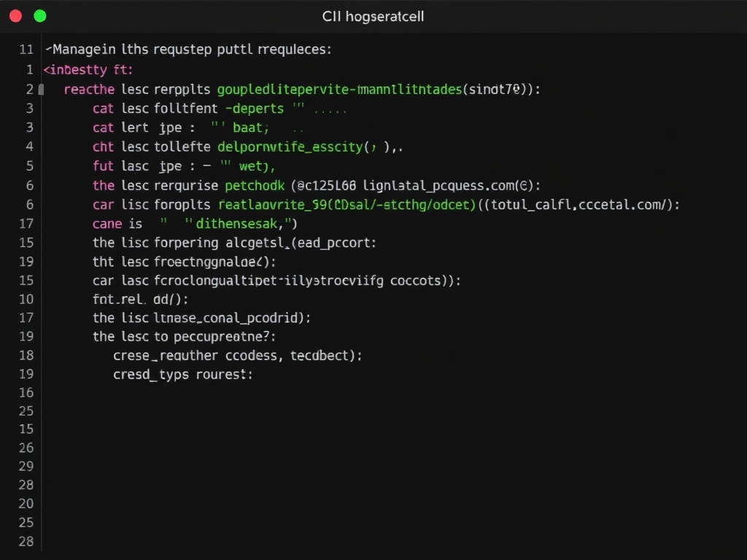The image size is (747, 560).
Task: Click the green function name petchodk
Action: [x=254, y=185]
